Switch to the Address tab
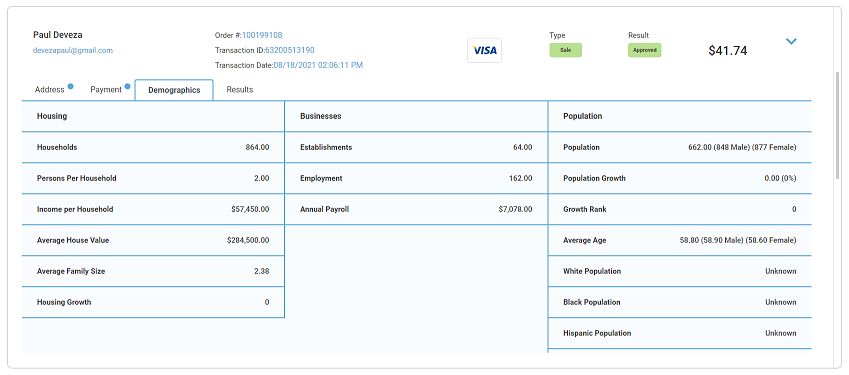 [x=50, y=90]
